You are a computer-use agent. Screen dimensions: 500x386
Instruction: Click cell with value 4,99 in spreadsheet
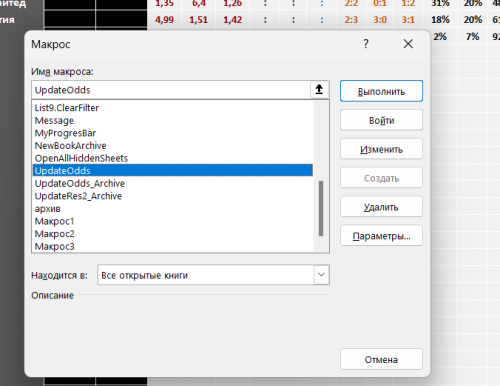coord(164,20)
